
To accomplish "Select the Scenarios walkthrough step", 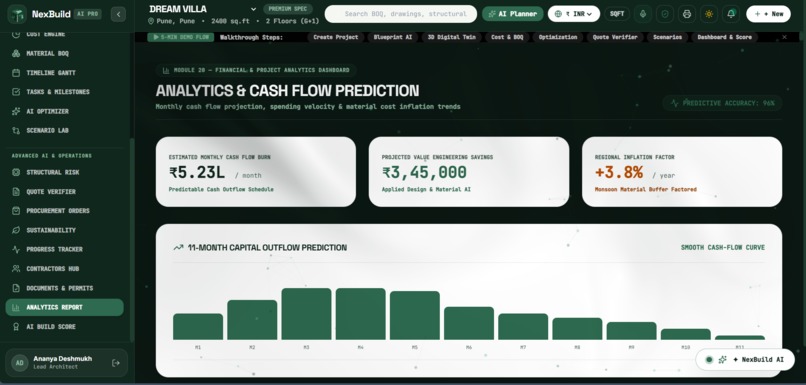I will click(667, 37).
